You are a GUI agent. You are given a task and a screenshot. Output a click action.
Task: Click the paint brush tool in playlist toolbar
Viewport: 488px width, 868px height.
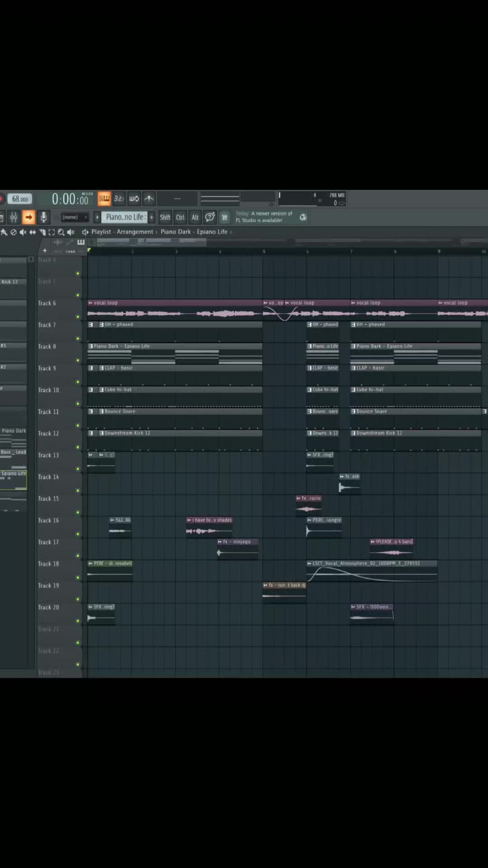click(4, 232)
